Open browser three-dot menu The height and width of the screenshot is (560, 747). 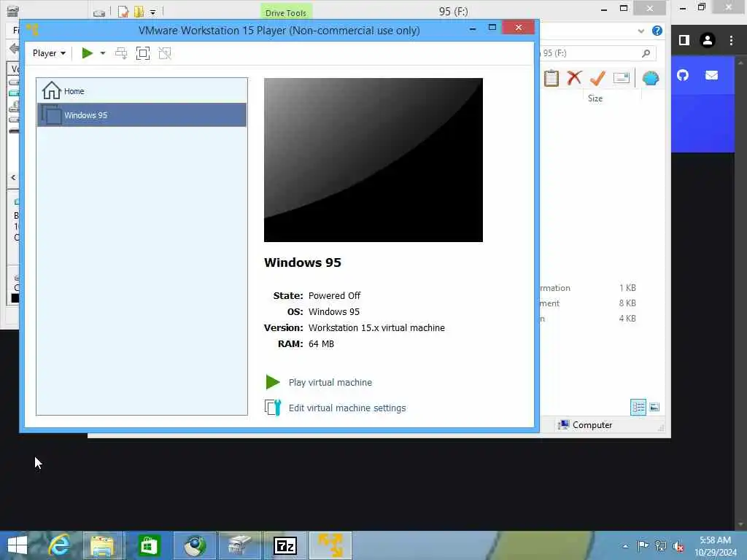pos(731,41)
